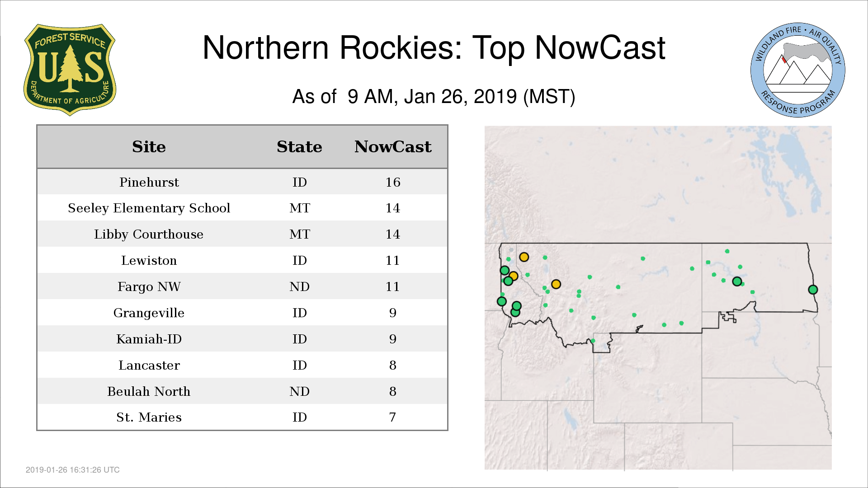Viewport: 868px width, 488px height.
Task: Click the Beulah North site name
Action: click(149, 391)
